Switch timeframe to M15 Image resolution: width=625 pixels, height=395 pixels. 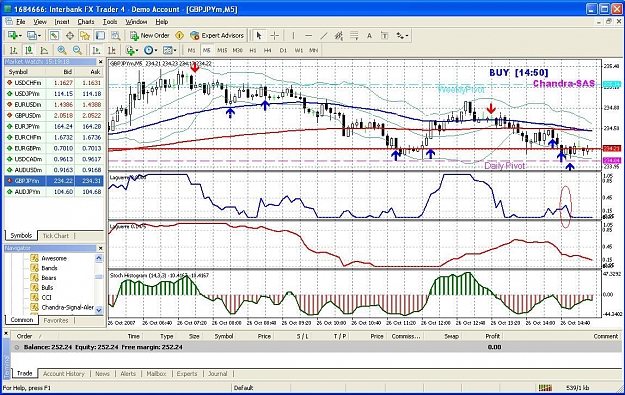click(x=222, y=50)
